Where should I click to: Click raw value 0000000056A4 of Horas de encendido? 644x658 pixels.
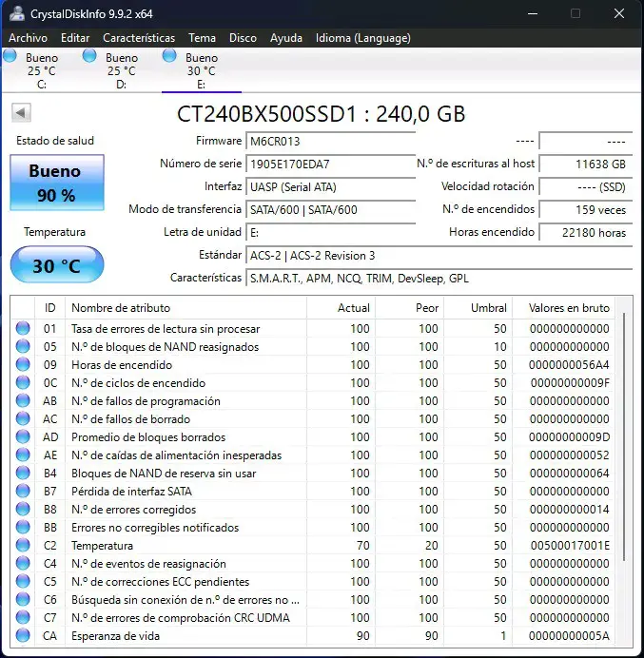pyautogui.click(x=569, y=365)
